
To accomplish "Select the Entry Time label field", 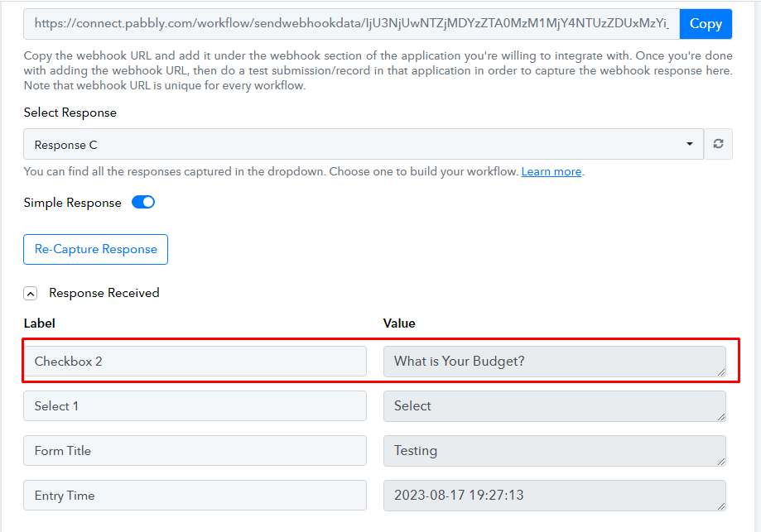I will click(x=195, y=495).
